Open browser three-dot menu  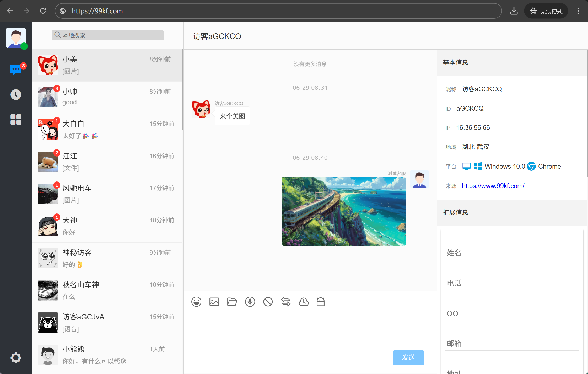[578, 11]
